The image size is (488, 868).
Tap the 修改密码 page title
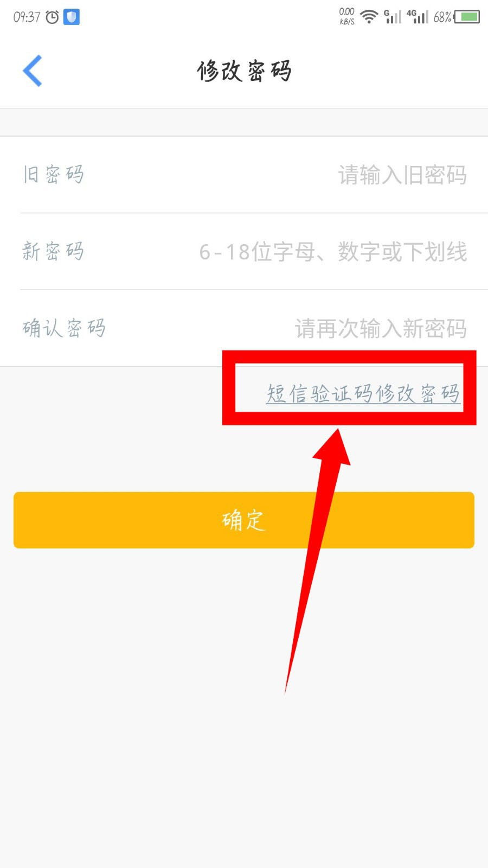(x=244, y=71)
